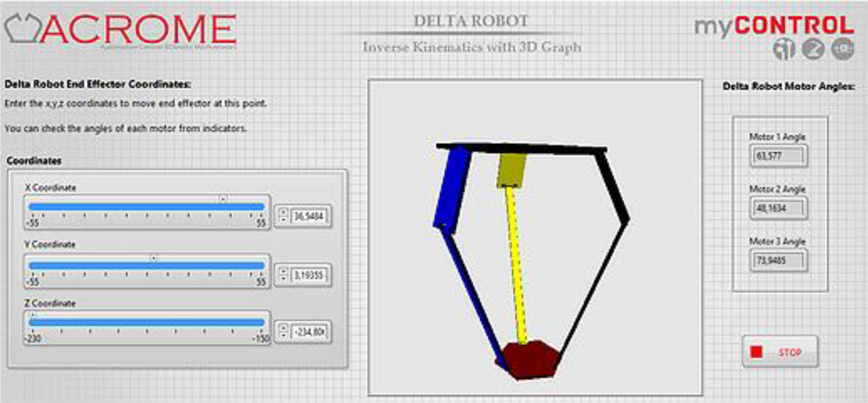Decrement the Y Coordinate value with down arrow
Screen dimensions: 868x403
284,278
